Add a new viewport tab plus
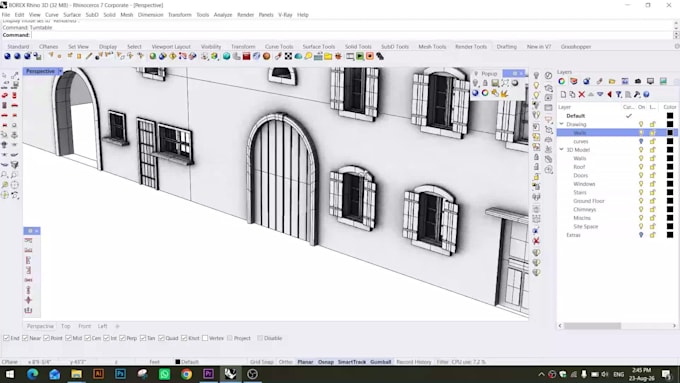This screenshot has width=680, height=383. point(117,326)
